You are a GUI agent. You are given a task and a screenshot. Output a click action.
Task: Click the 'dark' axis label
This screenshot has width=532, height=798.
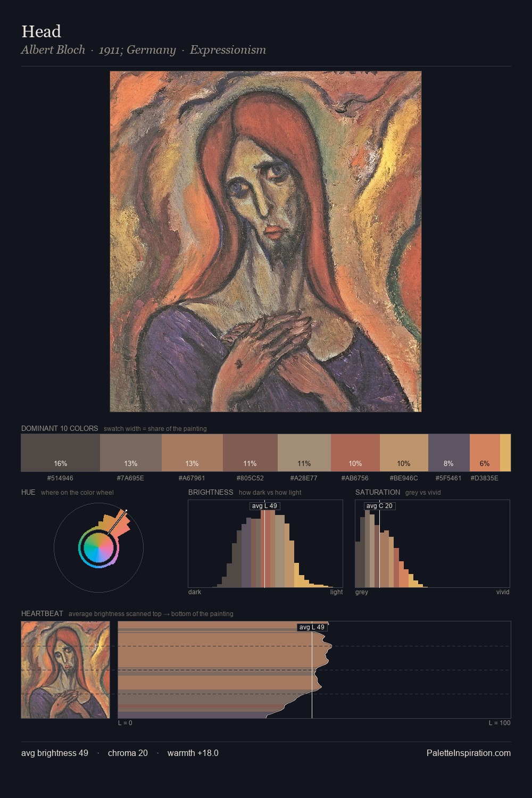coord(195,592)
